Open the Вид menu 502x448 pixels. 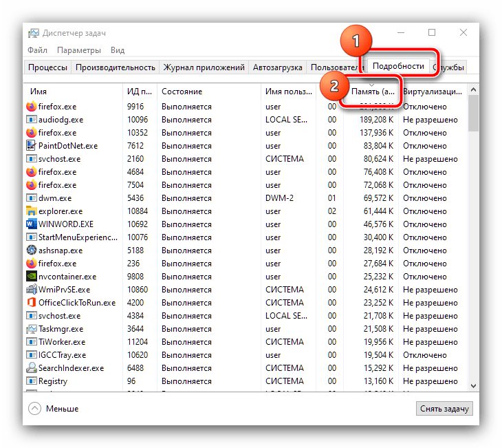tap(118, 50)
